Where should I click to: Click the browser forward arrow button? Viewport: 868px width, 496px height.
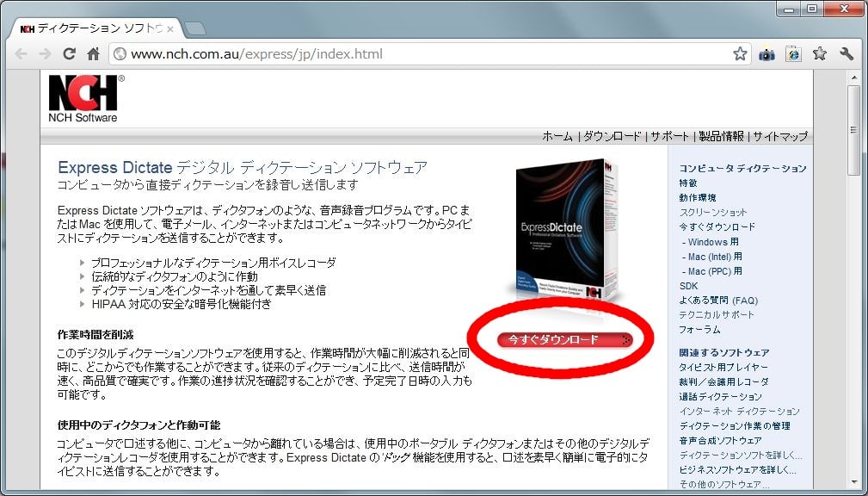pyautogui.click(x=45, y=54)
